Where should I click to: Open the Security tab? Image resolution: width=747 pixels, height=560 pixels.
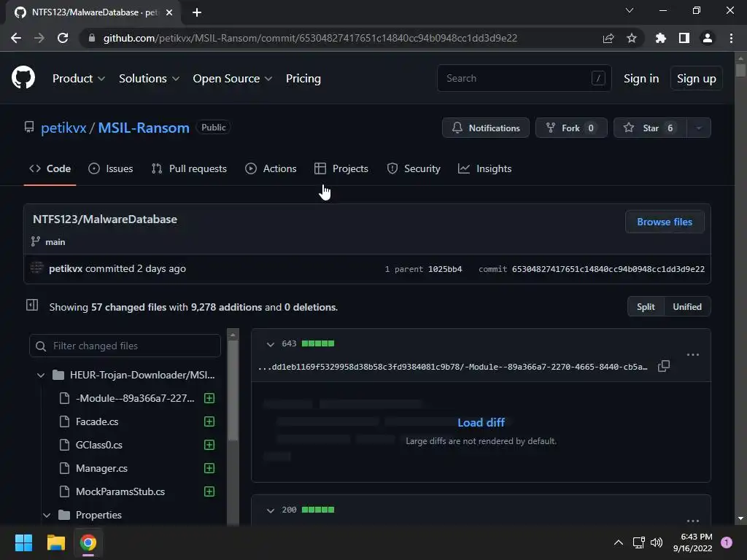(414, 168)
